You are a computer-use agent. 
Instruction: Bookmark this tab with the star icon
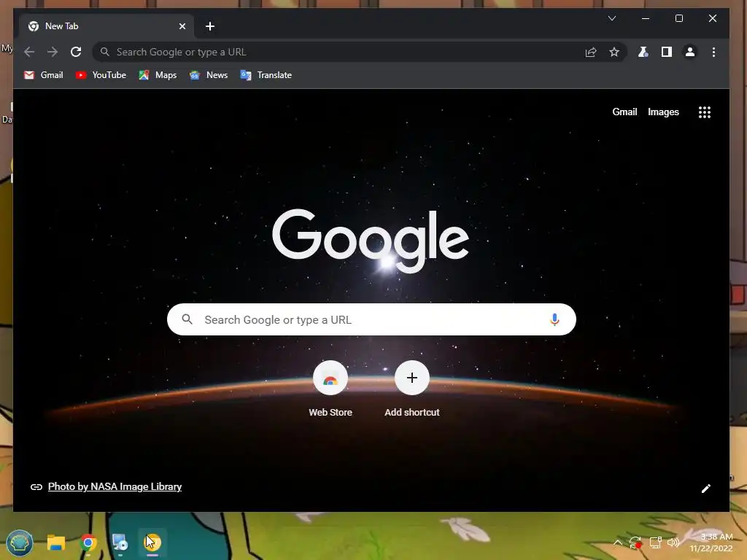(614, 52)
